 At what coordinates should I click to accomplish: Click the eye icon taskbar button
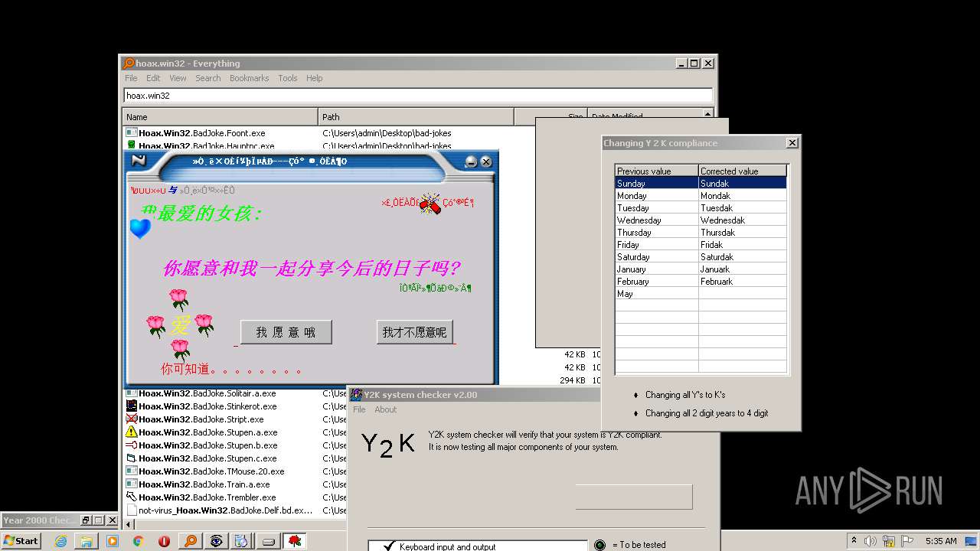[217, 541]
